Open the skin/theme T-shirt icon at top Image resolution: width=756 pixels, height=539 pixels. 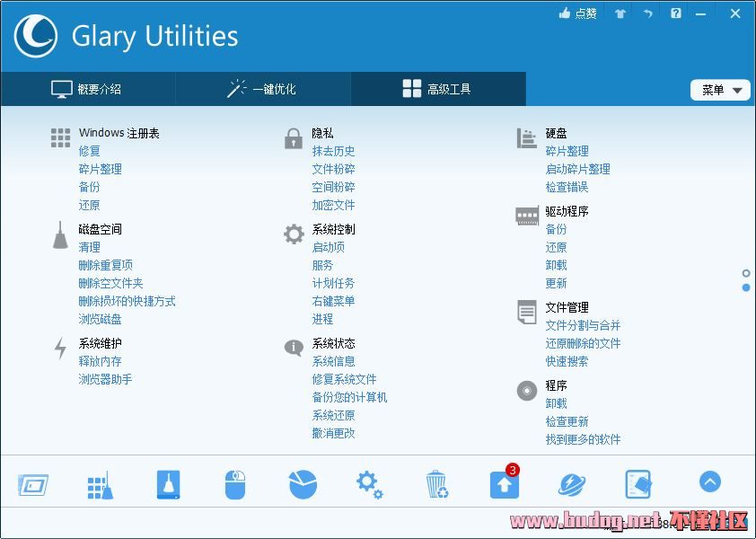[x=620, y=13]
